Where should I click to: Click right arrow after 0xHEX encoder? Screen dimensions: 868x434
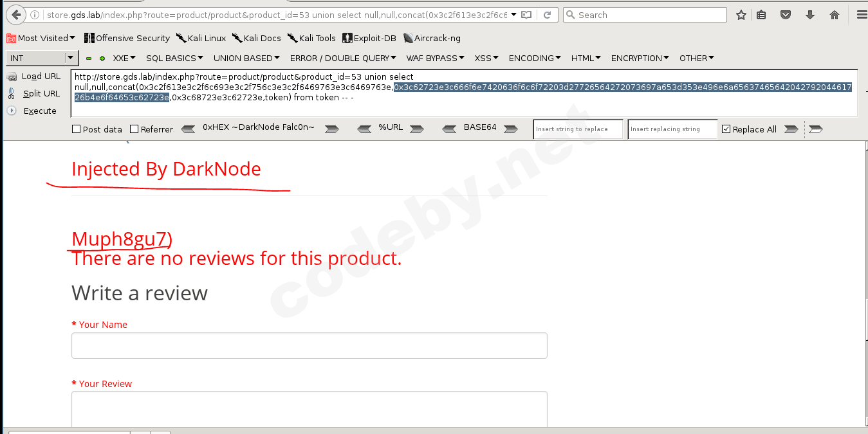tap(331, 129)
